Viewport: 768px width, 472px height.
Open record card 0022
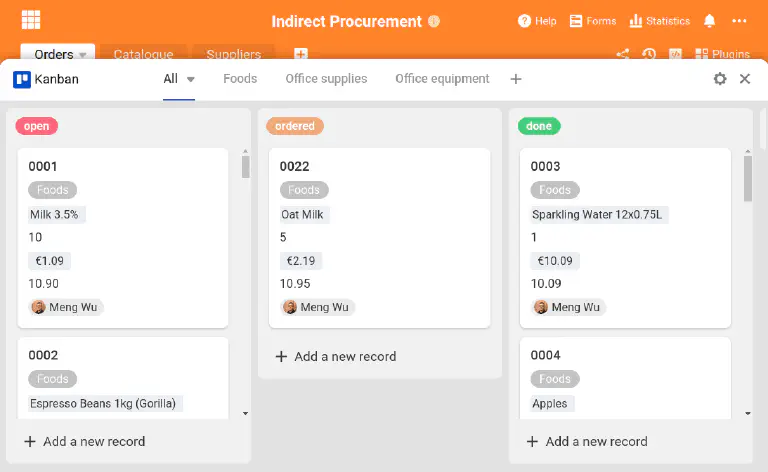pyautogui.click(x=380, y=238)
